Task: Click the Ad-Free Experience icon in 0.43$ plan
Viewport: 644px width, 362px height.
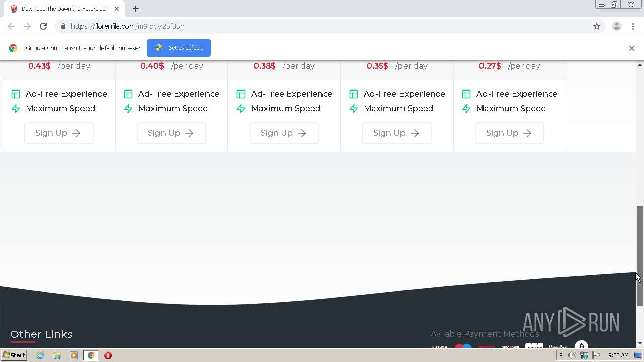Action: coord(16,94)
